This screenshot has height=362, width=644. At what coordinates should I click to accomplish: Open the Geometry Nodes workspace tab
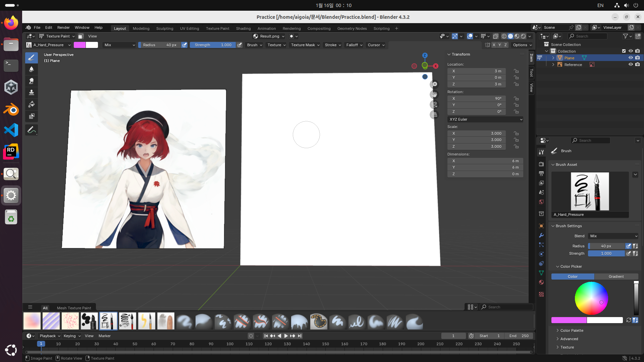[352, 28]
